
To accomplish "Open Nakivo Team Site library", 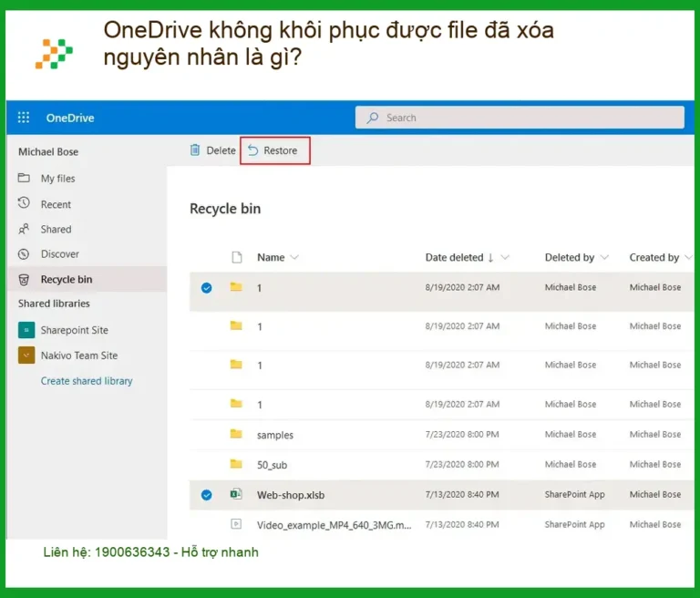I will point(79,356).
